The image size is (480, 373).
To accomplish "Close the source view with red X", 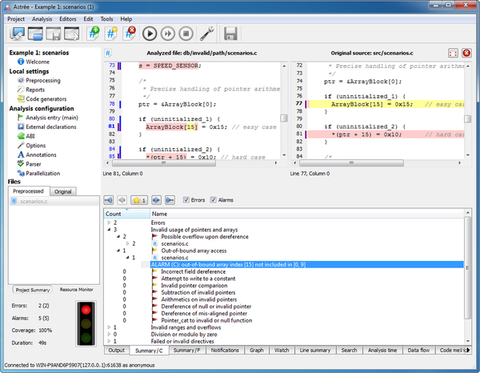I will pyautogui.click(x=466, y=53).
